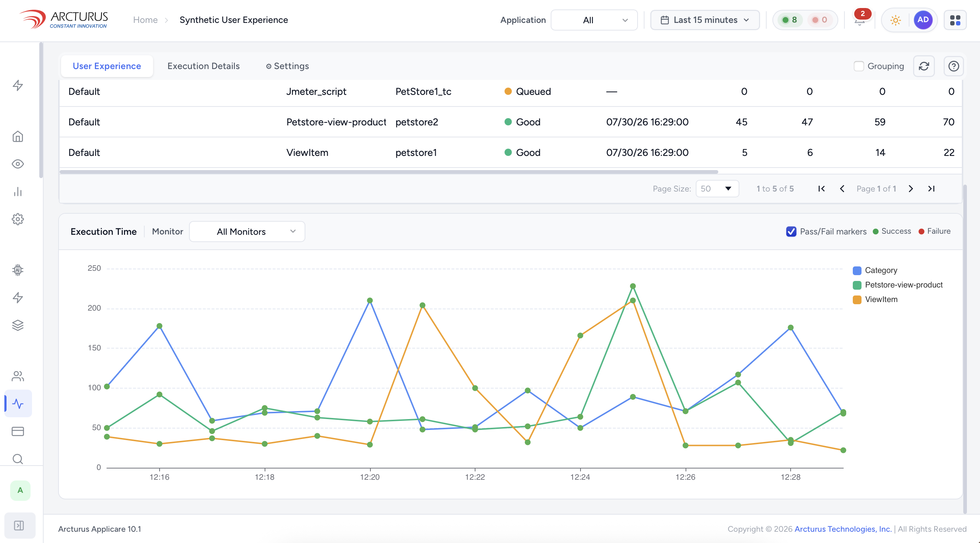Toggle light theme sun icon
Screen dimensions: 980x543
(896, 20)
